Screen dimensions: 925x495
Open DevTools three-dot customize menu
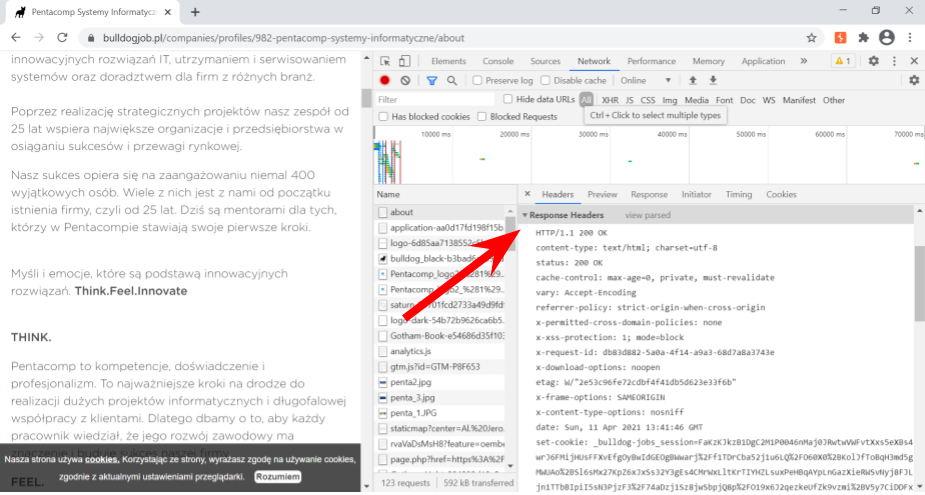pos(894,61)
